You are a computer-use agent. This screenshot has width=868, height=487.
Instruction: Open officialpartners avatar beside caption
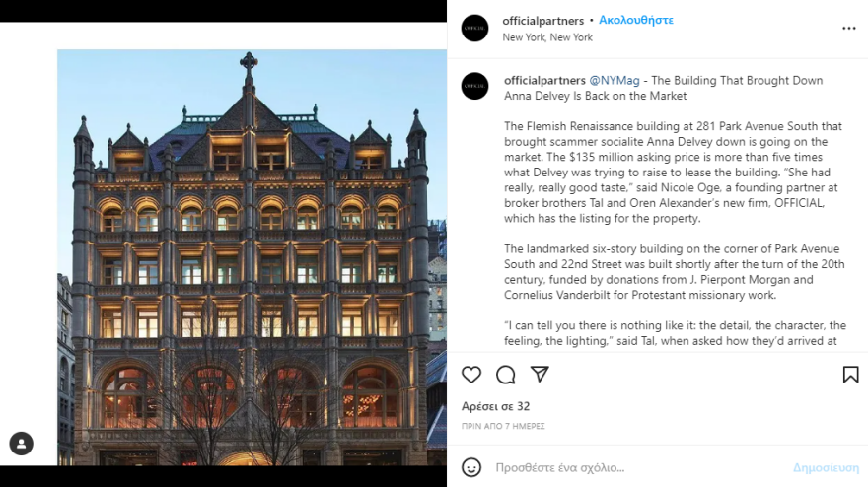(475, 86)
